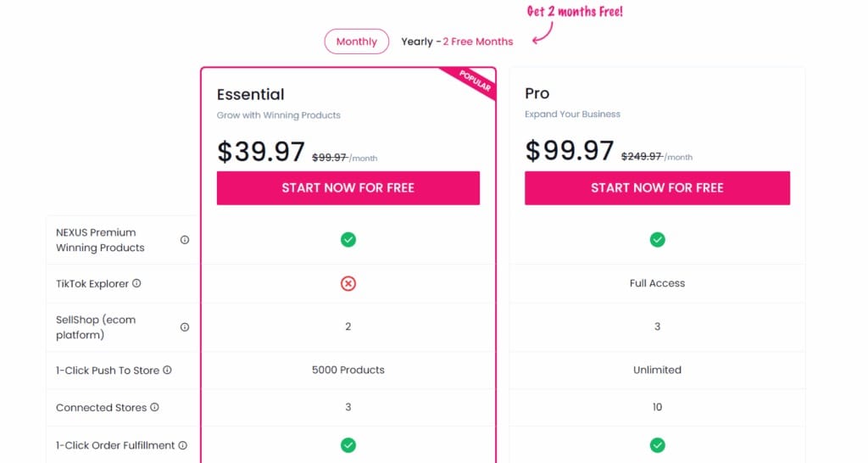Click green checkmark for Essential Order Fulfillment
Image resolution: width=868 pixels, height=463 pixels.
click(348, 445)
